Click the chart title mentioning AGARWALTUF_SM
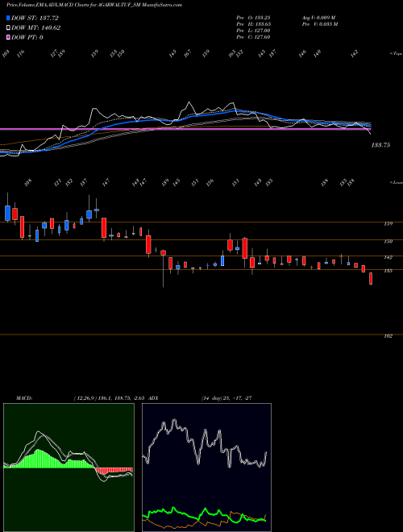This screenshot has height=532, width=403. click(94, 5)
